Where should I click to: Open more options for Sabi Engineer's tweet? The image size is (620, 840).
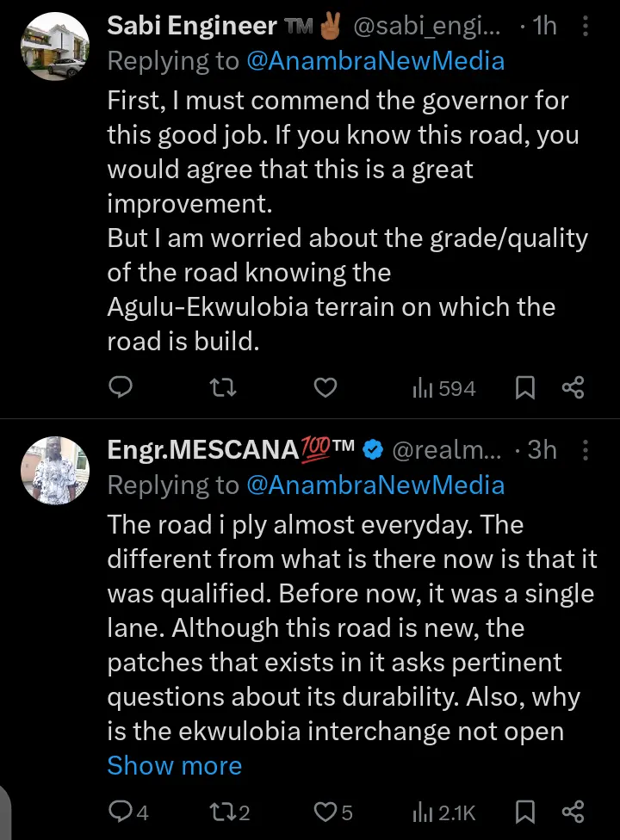586,27
